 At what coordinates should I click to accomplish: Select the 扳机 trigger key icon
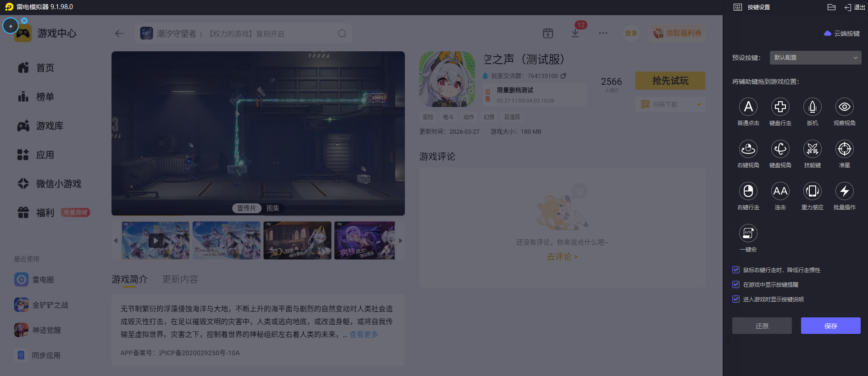pos(813,107)
